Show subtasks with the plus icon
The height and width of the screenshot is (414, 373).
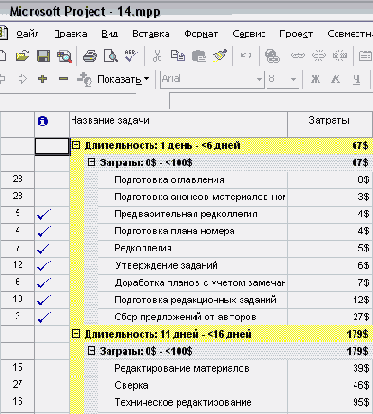42,79
